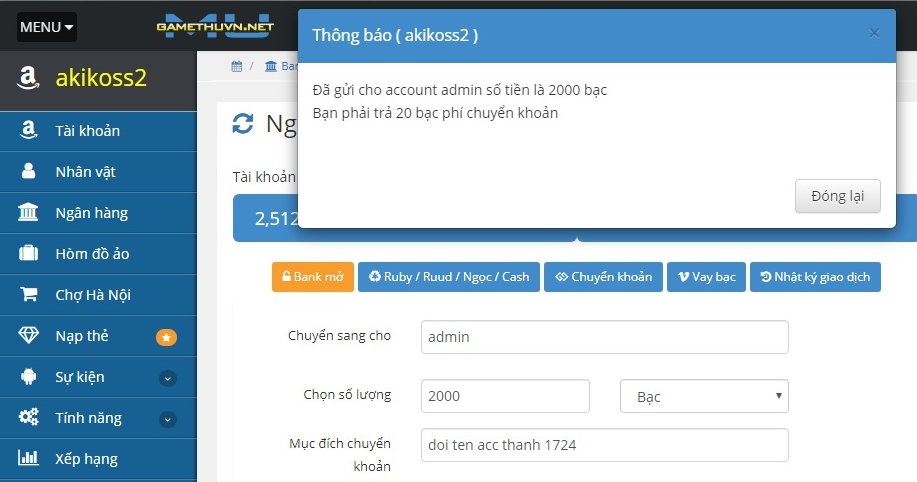The width and height of the screenshot is (917, 482).
Task: Click the Đóng lại button
Action: (x=837, y=195)
